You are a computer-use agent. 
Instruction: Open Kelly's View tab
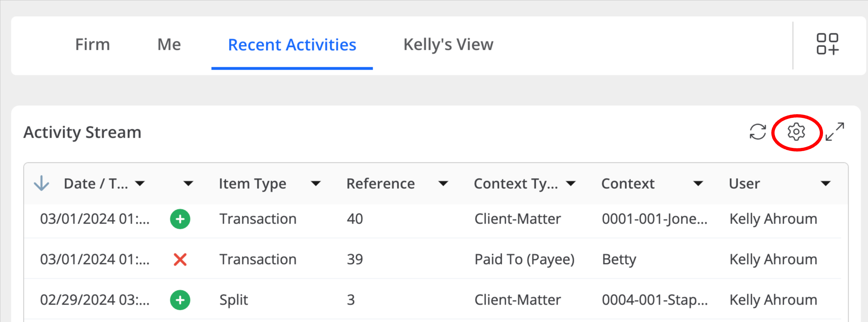(448, 45)
